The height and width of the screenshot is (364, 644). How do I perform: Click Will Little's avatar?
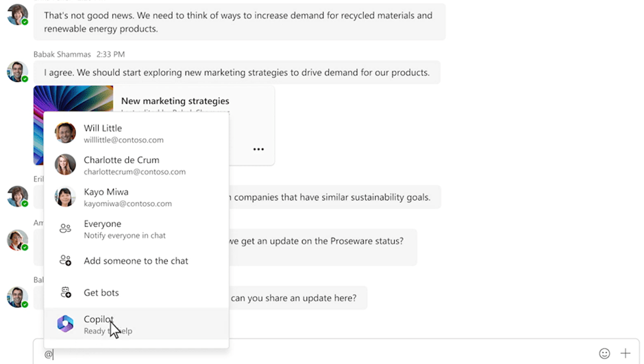pos(65,133)
